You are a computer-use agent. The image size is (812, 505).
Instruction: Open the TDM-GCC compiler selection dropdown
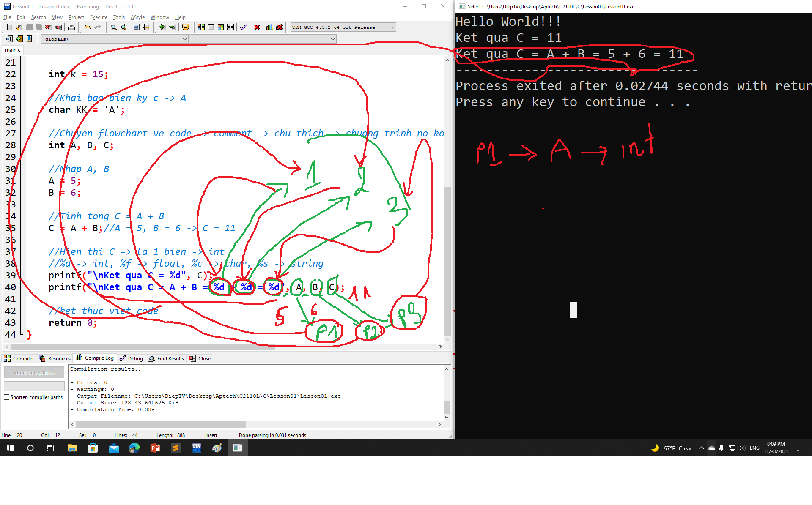point(392,27)
